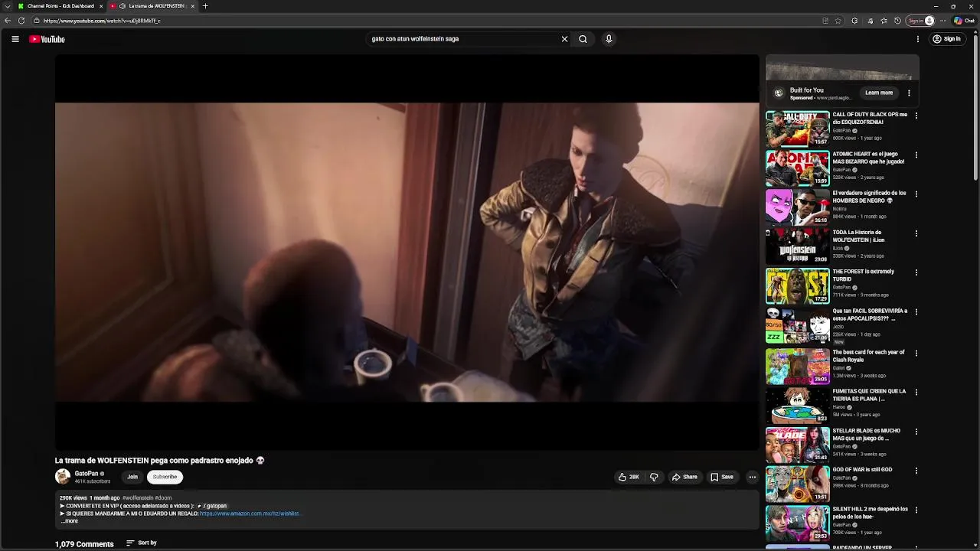Open CALL OF DUTY BLACK OPS thumbnail
980x551 pixels.
click(x=798, y=129)
